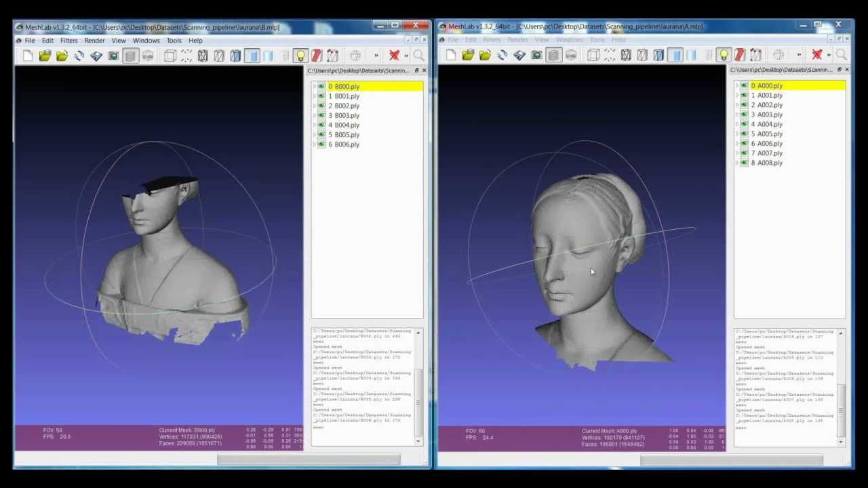Click Import Mesh icon in A.mlp window
This screenshot has width=868, height=488.
click(x=485, y=55)
